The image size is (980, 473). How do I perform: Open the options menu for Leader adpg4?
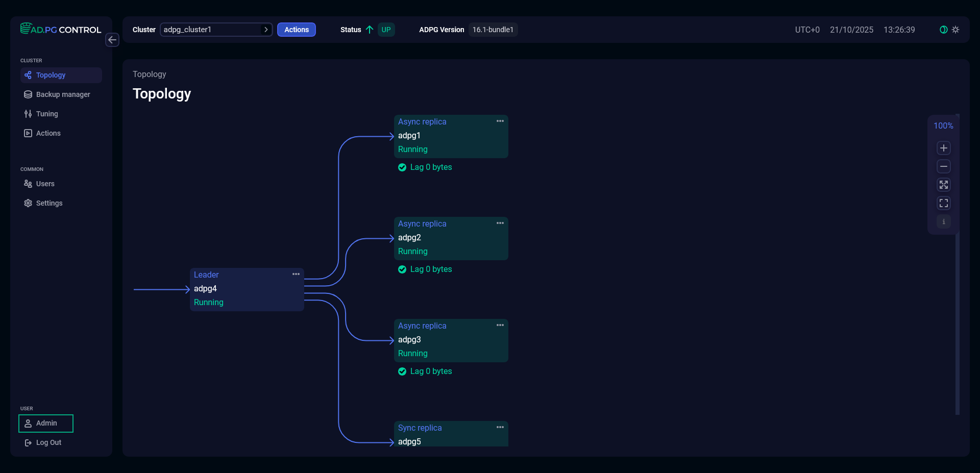tap(296, 274)
